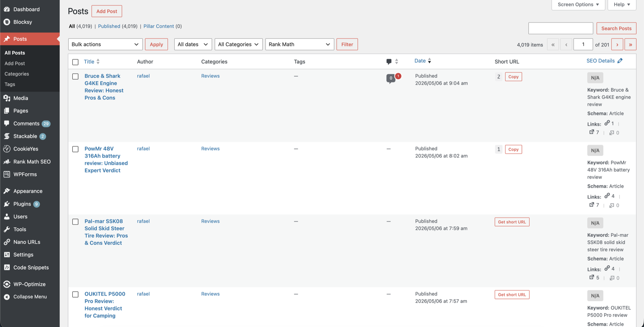Open Categories submenu item
644x327 pixels.
(x=17, y=74)
